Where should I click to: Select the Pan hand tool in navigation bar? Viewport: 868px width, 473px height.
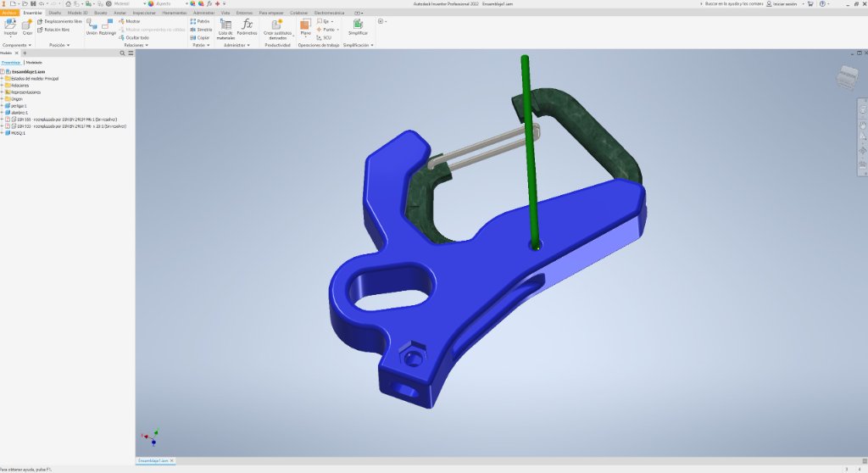pyautogui.click(x=862, y=125)
